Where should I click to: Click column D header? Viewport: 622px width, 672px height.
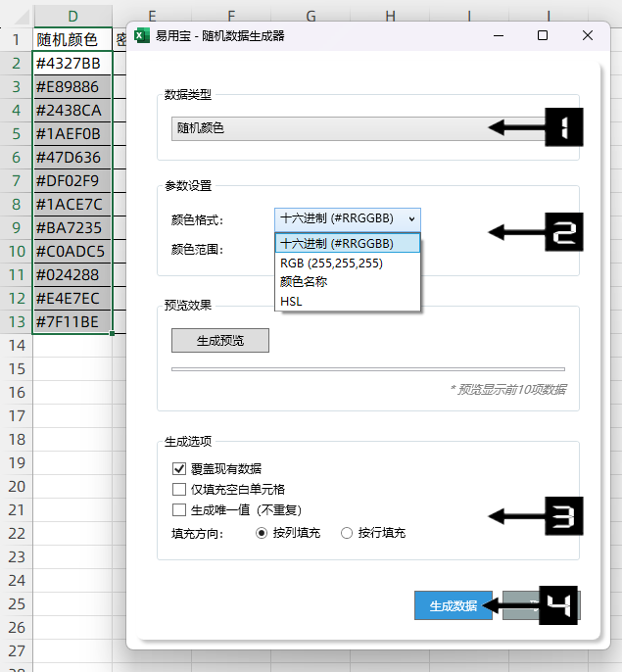click(72, 16)
